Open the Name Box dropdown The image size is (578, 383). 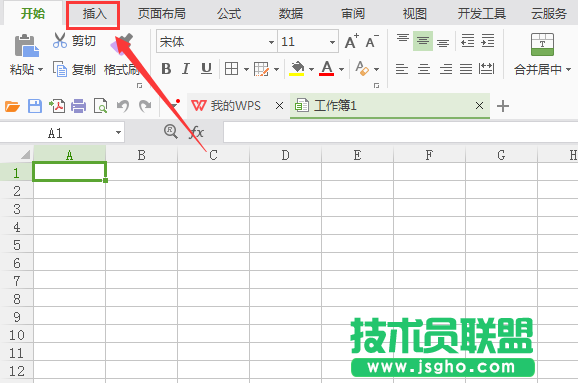[x=118, y=133]
